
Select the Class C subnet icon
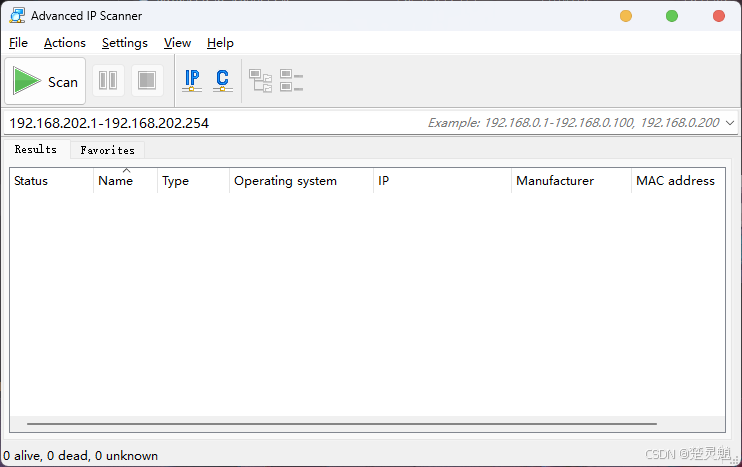pyautogui.click(x=222, y=80)
